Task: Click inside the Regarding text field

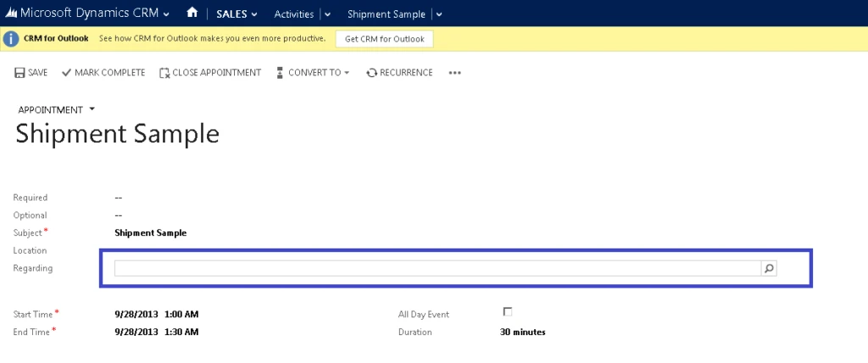Action: (x=437, y=269)
